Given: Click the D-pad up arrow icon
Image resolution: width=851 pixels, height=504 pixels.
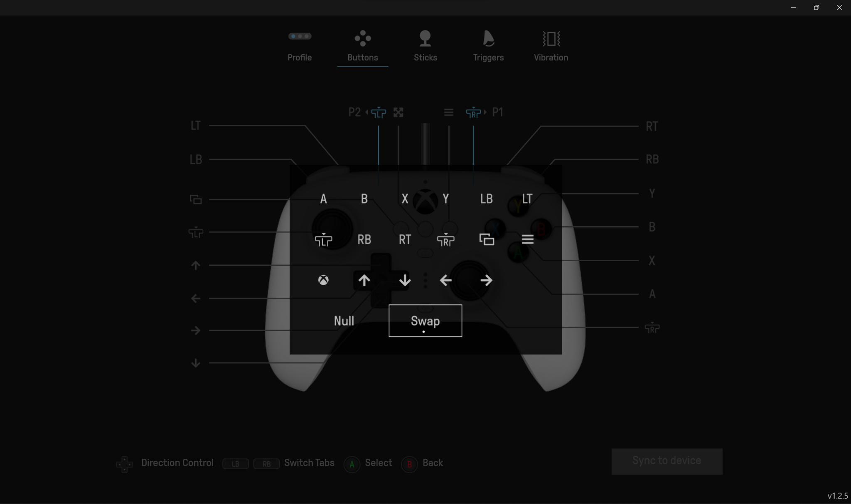Looking at the screenshot, I should [x=364, y=280].
